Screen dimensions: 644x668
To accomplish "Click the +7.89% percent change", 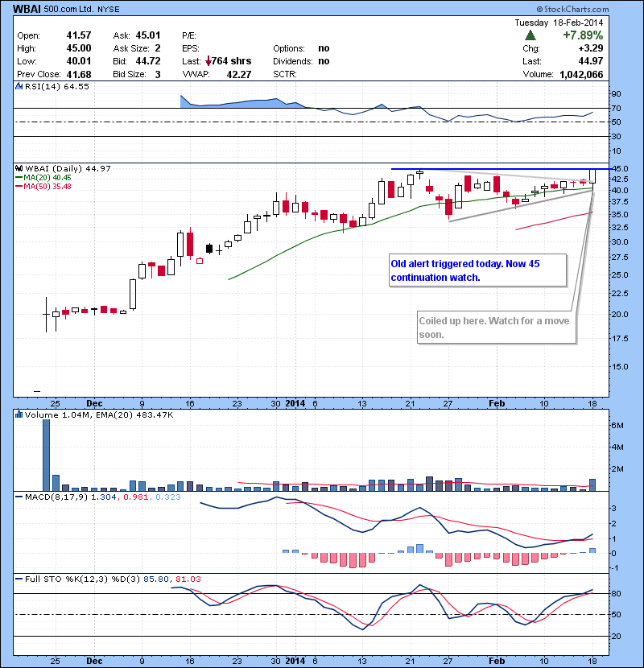I will pos(583,35).
